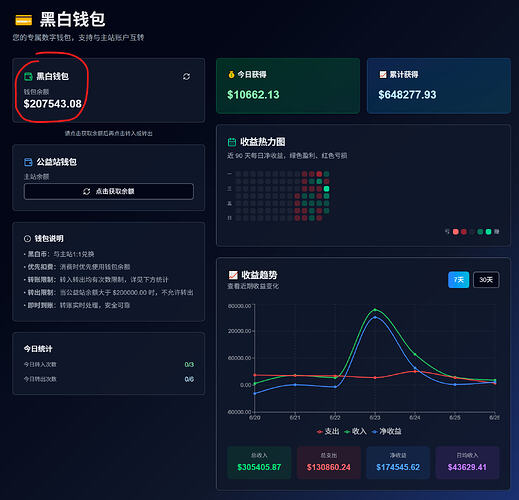Image resolution: width=519 pixels, height=500 pixels.
Task: Click the 日均收入 card showing $43629.41
Action: [467, 463]
